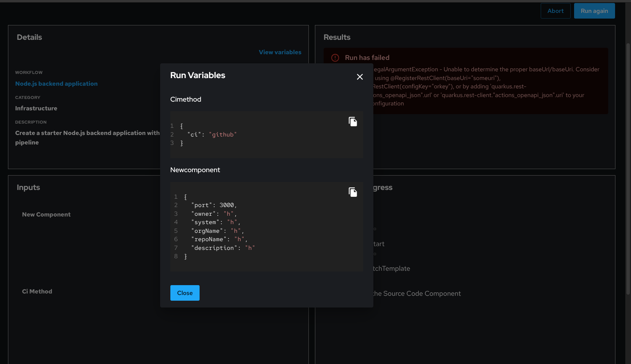The width and height of the screenshot is (631, 364).
Task: Click the Run Variables dialog title
Action: coord(198,75)
